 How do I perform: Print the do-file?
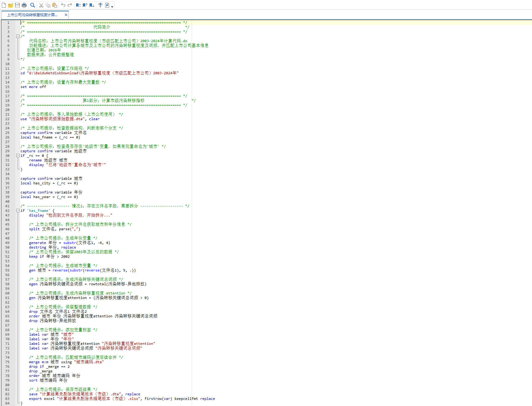[24, 5]
